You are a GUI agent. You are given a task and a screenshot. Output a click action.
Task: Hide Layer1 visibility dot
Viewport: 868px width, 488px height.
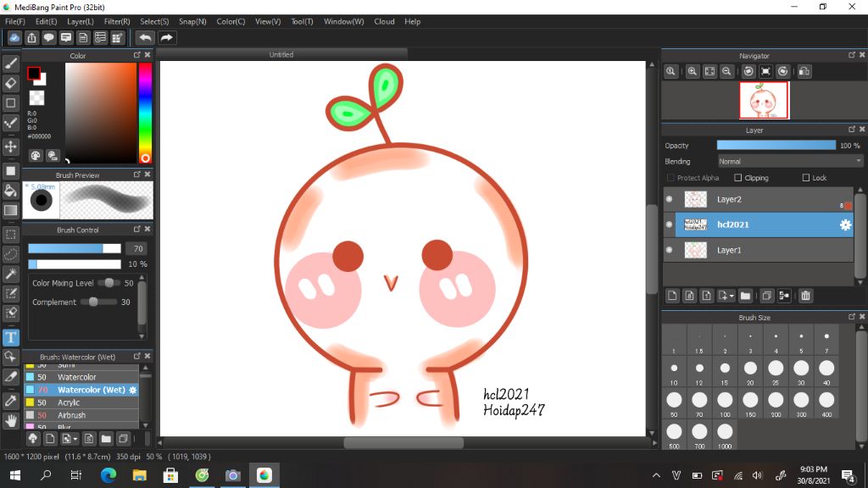click(x=670, y=250)
